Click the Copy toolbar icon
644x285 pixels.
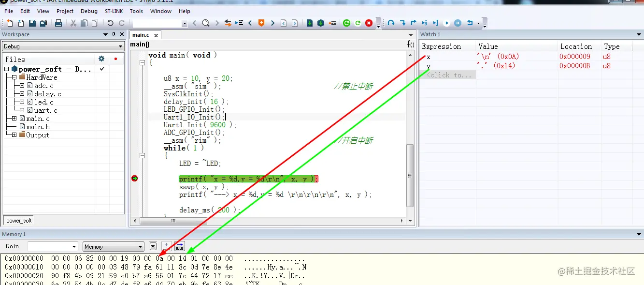pos(84,23)
